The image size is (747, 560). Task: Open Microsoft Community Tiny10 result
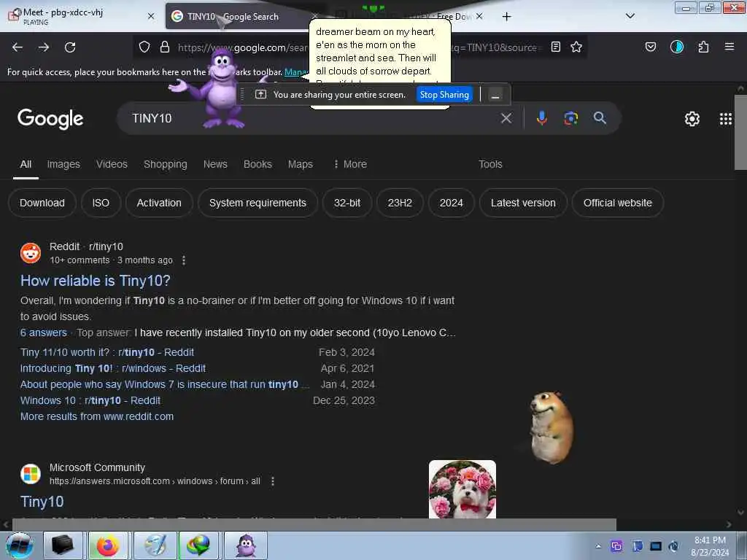tap(42, 502)
